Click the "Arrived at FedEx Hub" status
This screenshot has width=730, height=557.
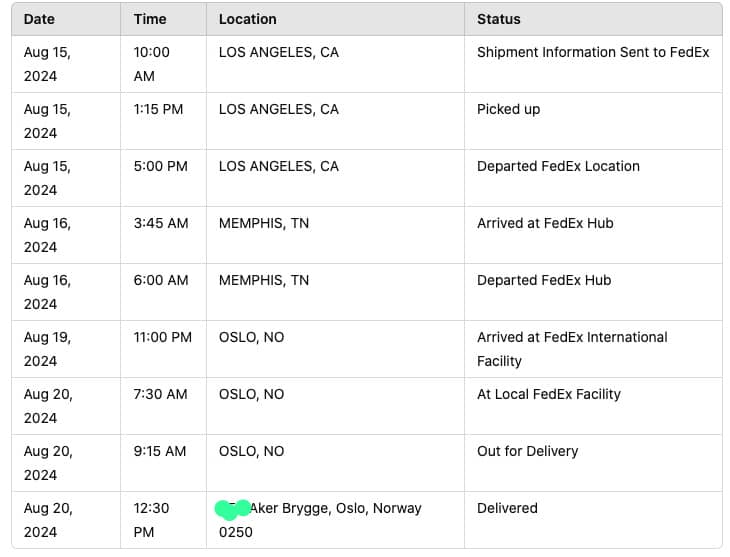click(x=545, y=223)
